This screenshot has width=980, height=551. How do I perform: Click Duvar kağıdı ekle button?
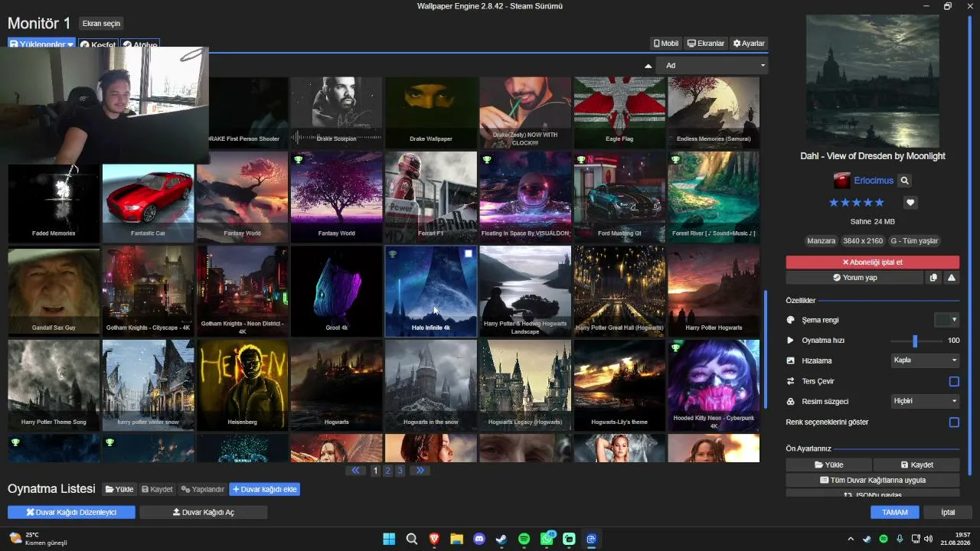click(265, 489)
